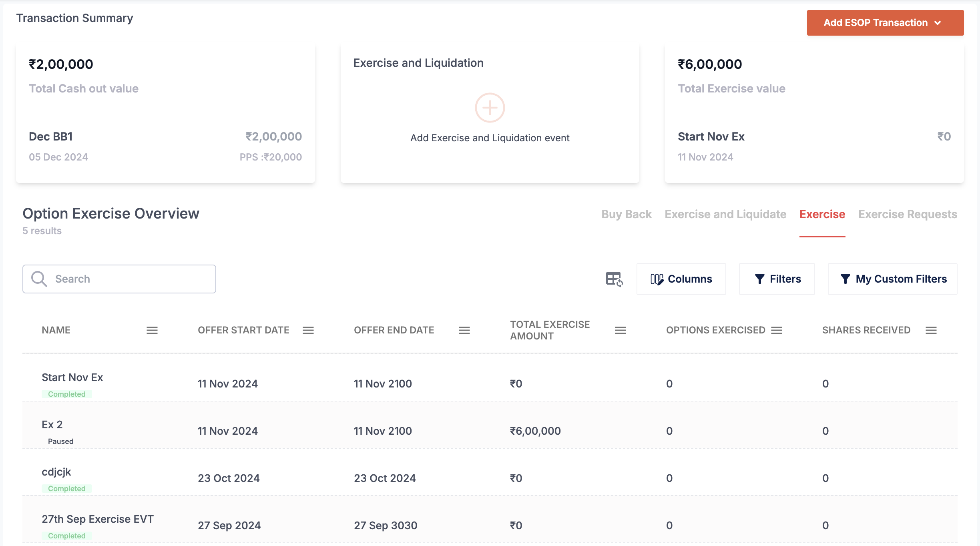The width and height of the screenshot is (980, 546).
Task: Switch to the Exercise and Liquidate tab
Action: click(x=725, y=214)
